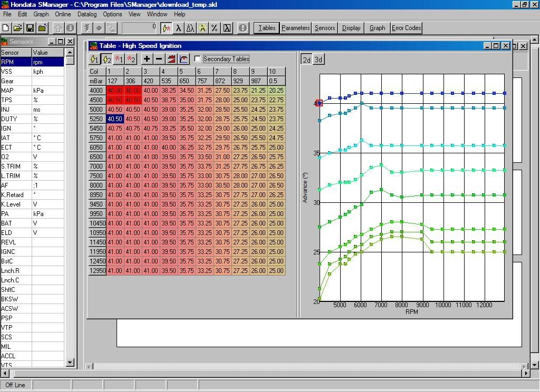Save the calibration with the floppy disk icon

coord(30,28)
